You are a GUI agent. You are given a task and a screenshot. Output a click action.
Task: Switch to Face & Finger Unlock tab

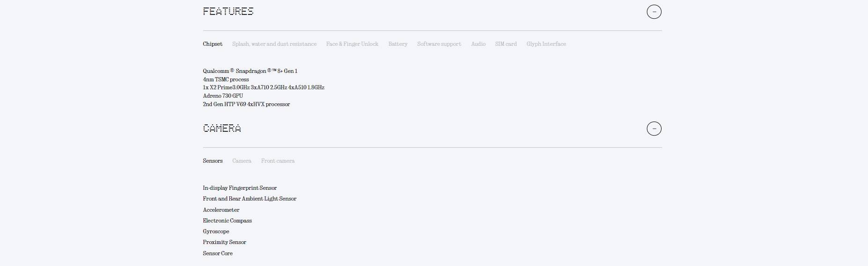pos(352,44)
